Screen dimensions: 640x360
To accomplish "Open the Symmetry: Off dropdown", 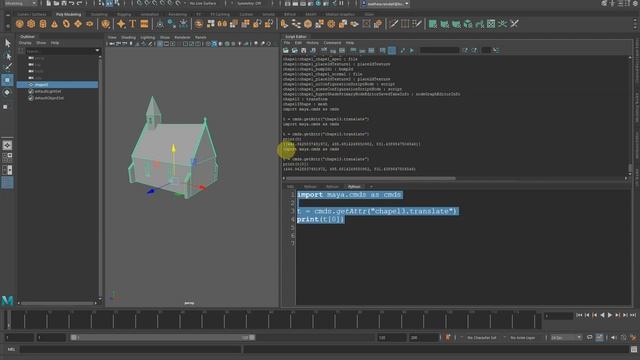I will coord(249,3).
